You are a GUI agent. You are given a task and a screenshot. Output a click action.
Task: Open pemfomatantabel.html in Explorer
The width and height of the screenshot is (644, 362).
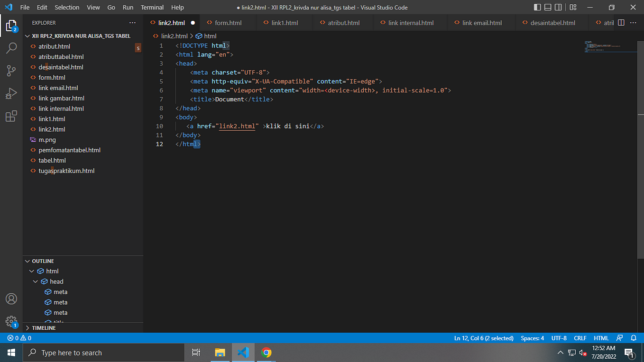(x=83, y=150)
